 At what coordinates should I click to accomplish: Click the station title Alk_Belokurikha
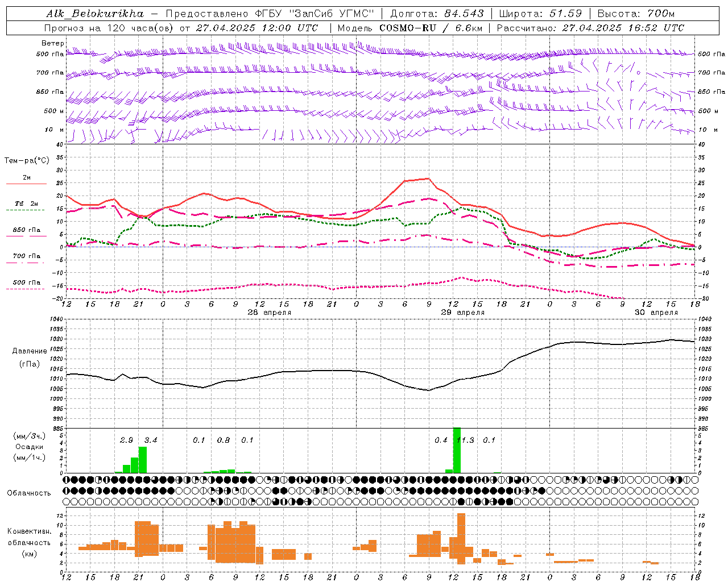[x=95, y=14]
